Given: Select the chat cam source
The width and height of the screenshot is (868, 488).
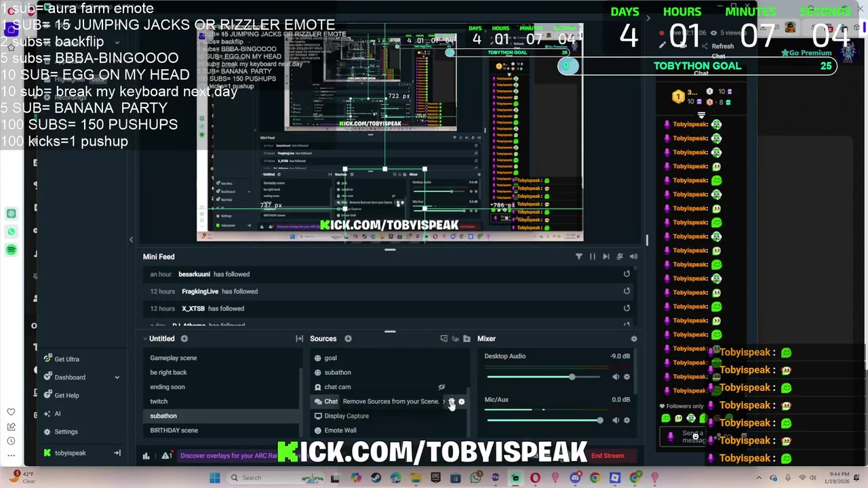Looking at the screenshot, I should (x=338, y=387).
